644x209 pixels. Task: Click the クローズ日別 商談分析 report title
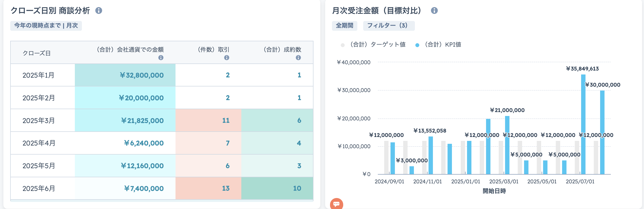(x=50, y=10)
